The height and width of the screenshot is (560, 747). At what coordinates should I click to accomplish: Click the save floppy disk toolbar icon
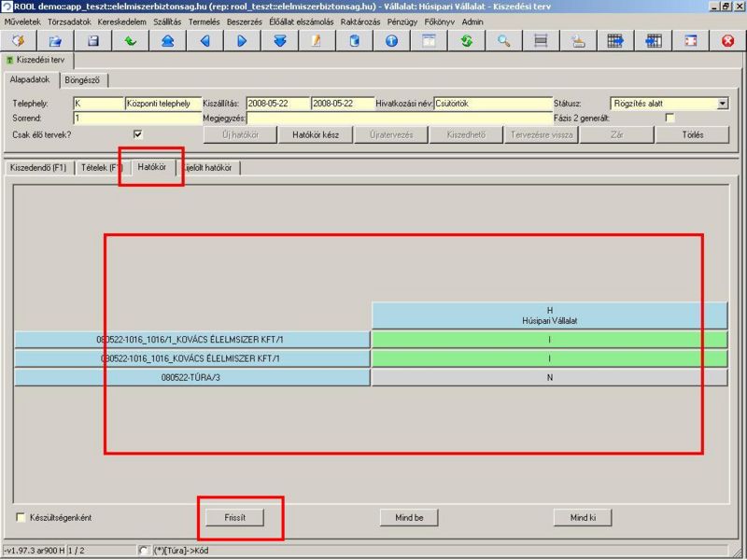92,41
